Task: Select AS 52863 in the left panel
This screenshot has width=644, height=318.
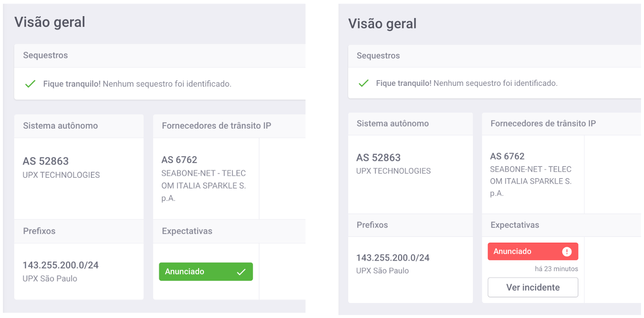Action: pos(45,161)
